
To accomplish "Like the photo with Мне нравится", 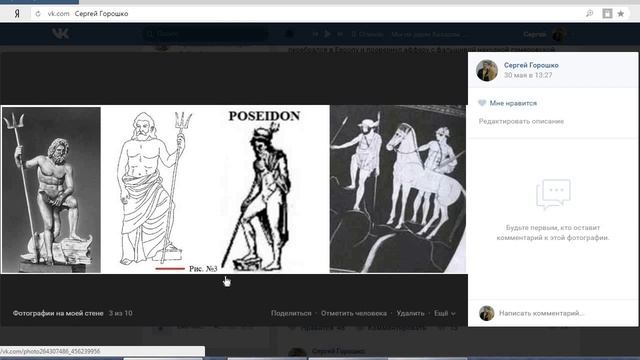I will pyautogui.click(x=508, y=103).
